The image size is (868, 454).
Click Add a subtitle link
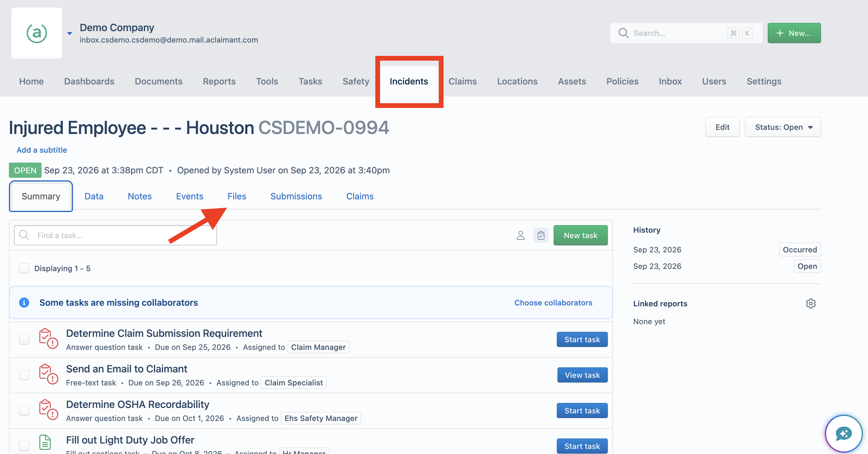[x=42, y=150]
